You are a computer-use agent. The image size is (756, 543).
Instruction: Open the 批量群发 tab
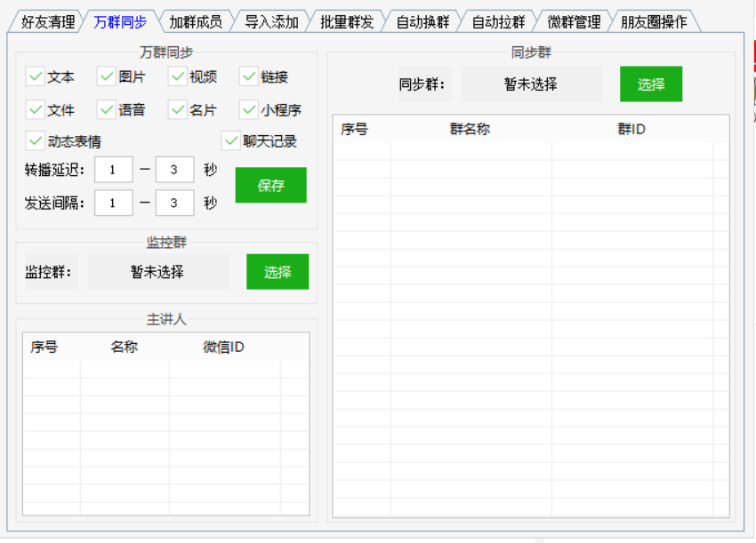pyautogui.click(x=347, y=22)
